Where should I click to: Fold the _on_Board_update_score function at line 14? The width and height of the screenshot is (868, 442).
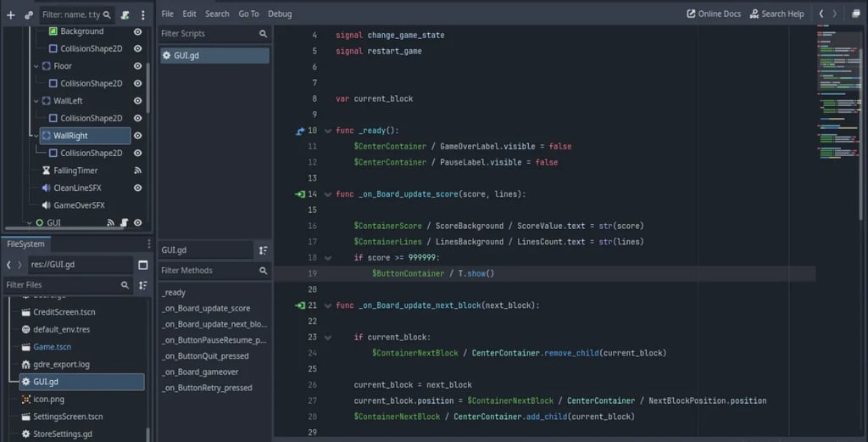pyautogui.click(x=328, y=194)
